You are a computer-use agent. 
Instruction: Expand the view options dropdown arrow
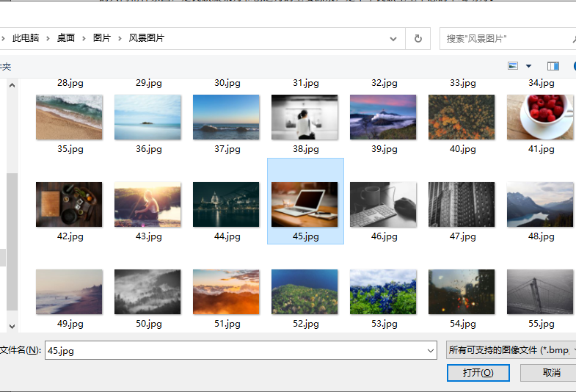(528, 66)
